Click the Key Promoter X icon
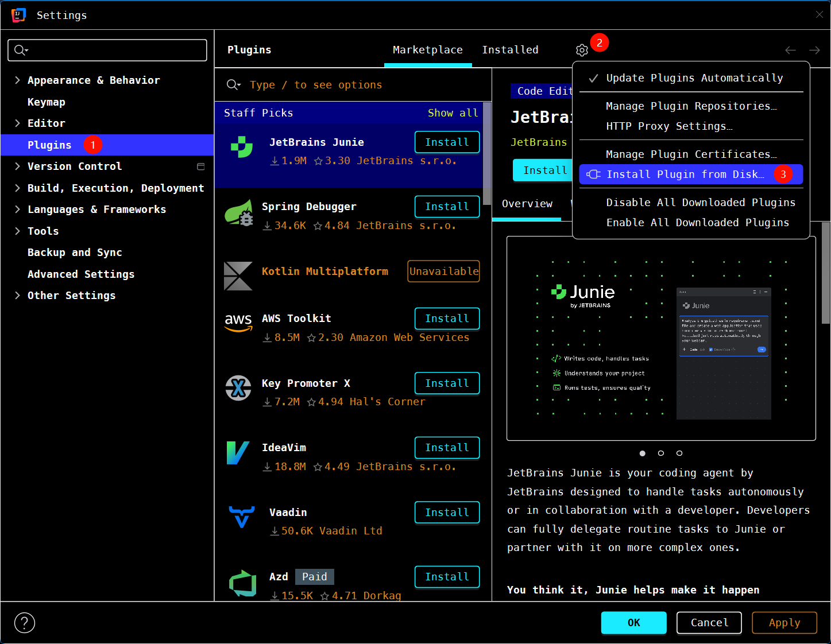 [238, 389]
